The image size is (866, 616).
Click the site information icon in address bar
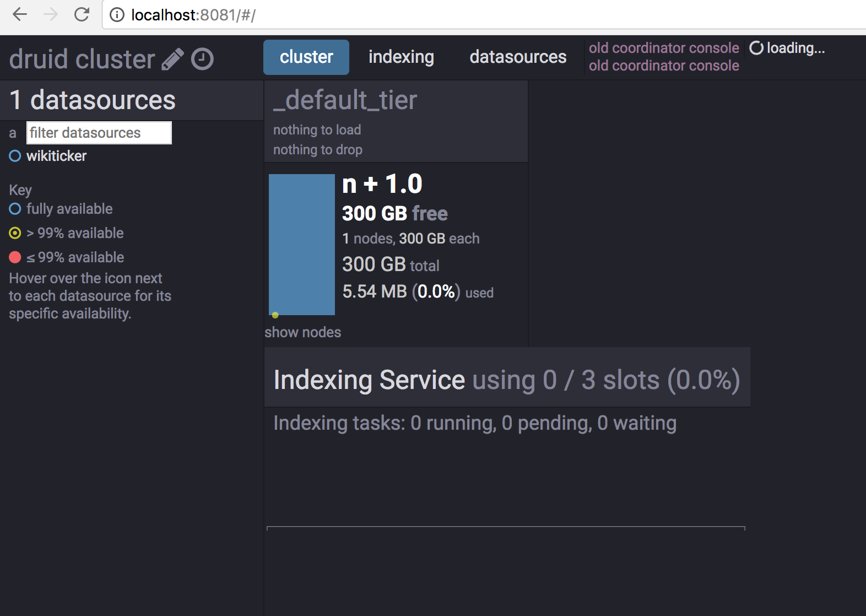pyautogui.click(x=117, y=15)
